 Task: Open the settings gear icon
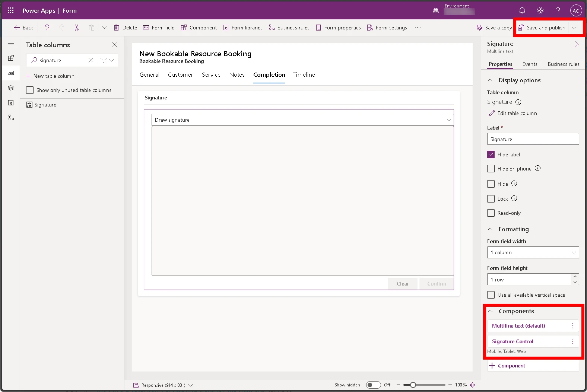540,10
